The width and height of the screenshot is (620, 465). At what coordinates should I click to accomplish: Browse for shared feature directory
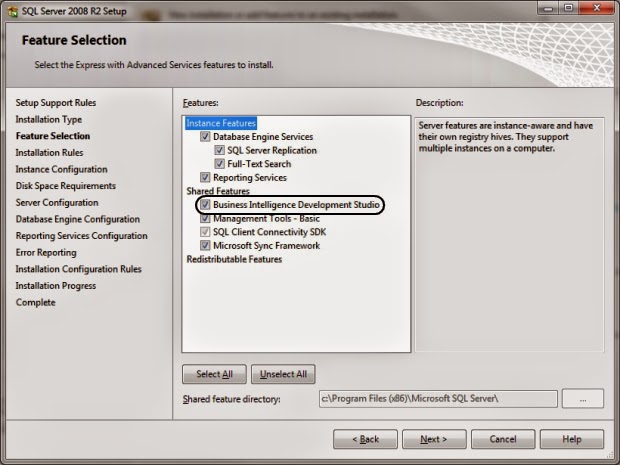[x=583, y=399]
